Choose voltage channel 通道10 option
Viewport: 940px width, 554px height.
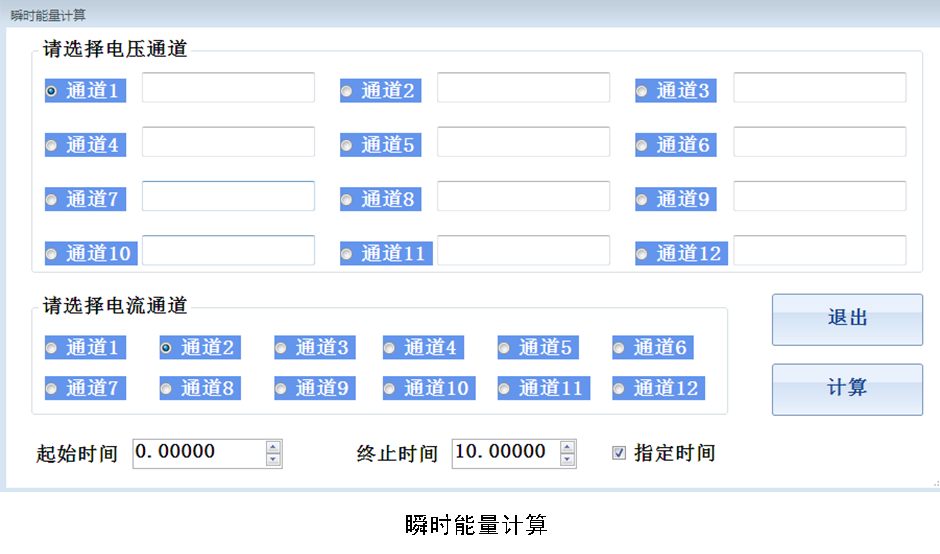coord(52,254)
